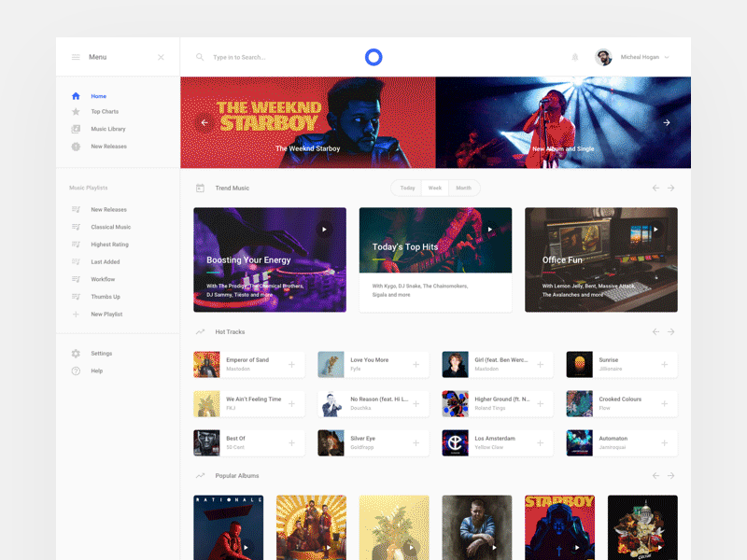Click the hamburger menu icon beside Menu
Viewport: 747px width, 560px height.
click(x=76, y=57)
